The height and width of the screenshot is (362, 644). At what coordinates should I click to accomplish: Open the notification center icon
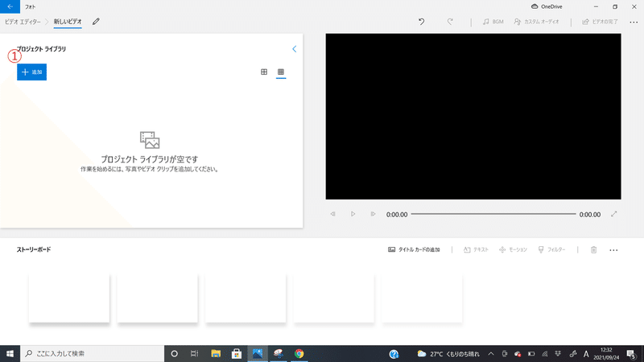(631, 353)
